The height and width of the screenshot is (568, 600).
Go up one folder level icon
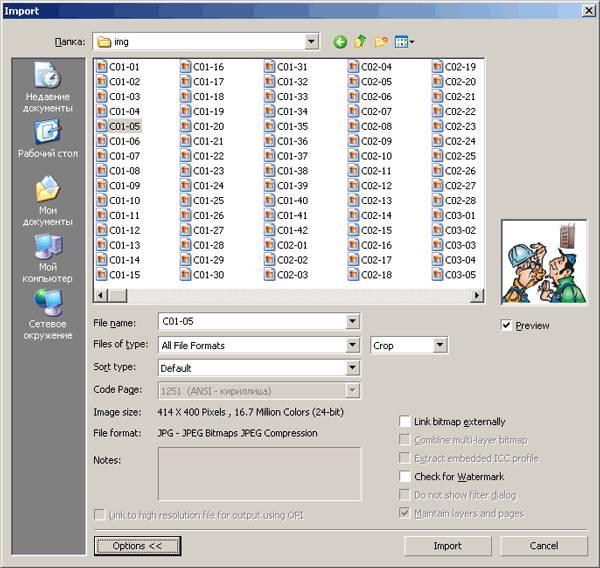(360, 41)
